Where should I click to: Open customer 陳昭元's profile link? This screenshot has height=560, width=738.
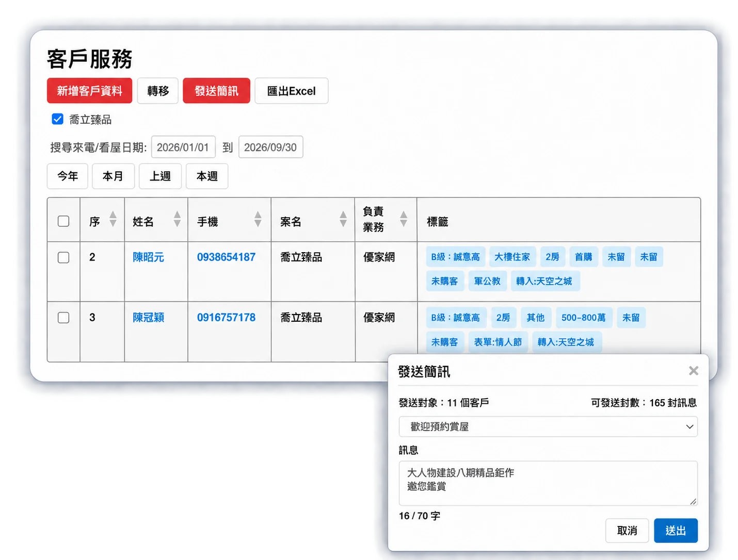click(x=149, y=257)
